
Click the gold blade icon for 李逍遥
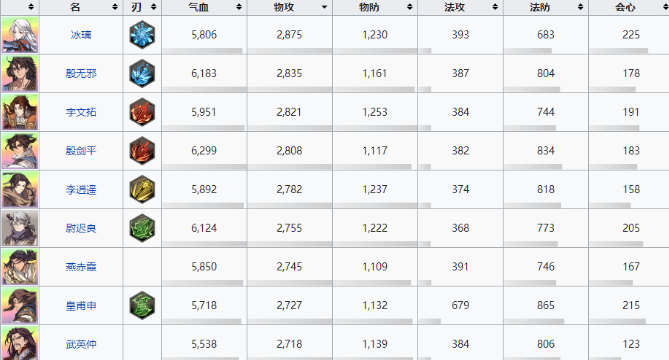point(142,189)
